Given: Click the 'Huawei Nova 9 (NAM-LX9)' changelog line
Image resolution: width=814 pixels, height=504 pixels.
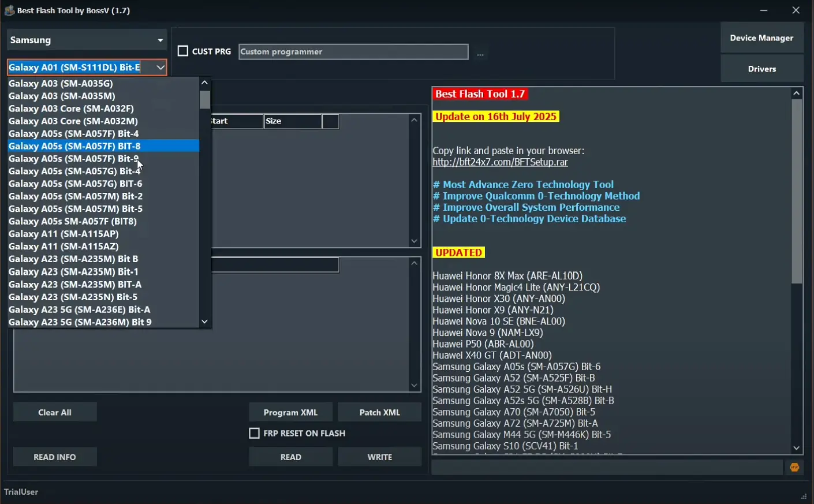Looking at the screenshot, I should click(488, 333).
